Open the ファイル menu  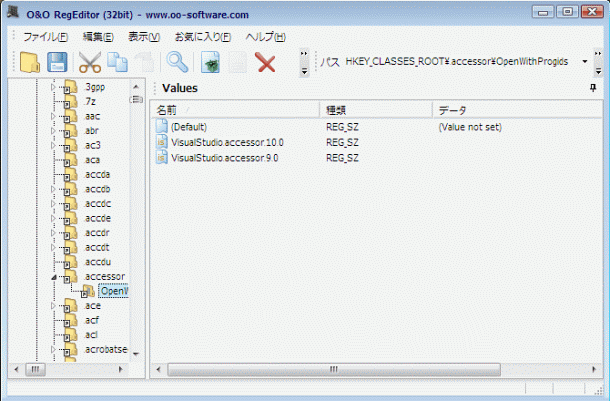tap(46, 37)
